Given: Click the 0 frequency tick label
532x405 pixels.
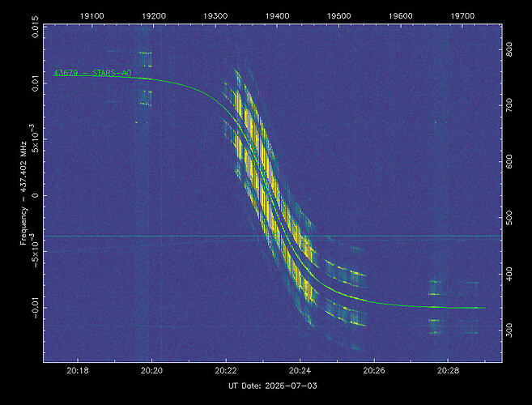Looking at the screenshot, I should (36, 195).
